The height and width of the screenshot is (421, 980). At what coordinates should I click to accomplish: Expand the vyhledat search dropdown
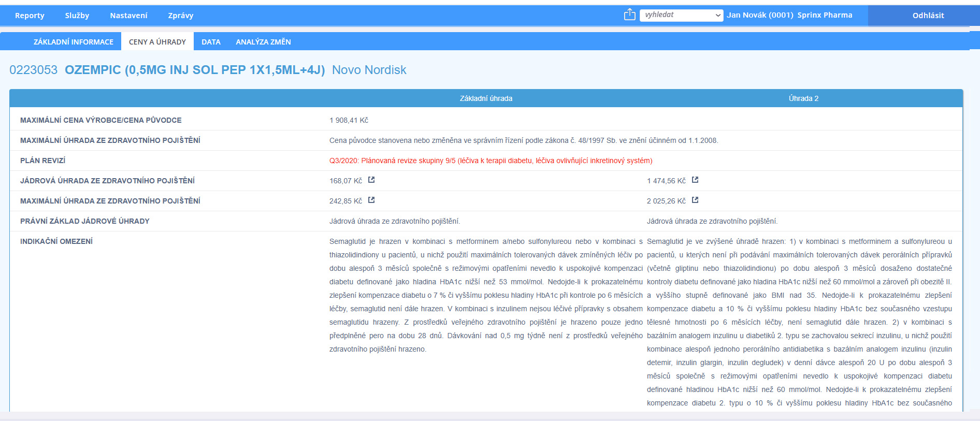(681, 15)
